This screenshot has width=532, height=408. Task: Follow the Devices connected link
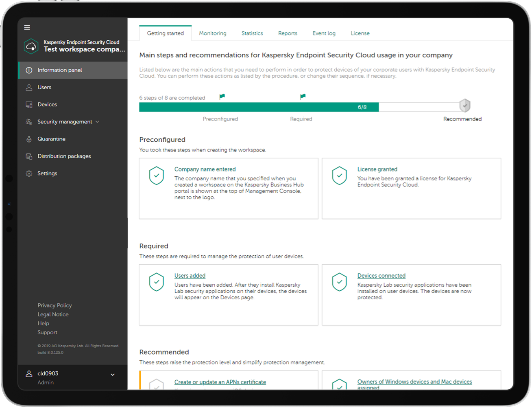tap(381, 276)
